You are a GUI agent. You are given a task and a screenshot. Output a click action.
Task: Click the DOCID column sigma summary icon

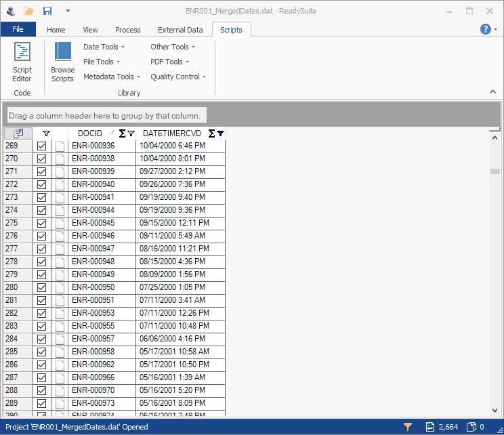click(123, 133)
